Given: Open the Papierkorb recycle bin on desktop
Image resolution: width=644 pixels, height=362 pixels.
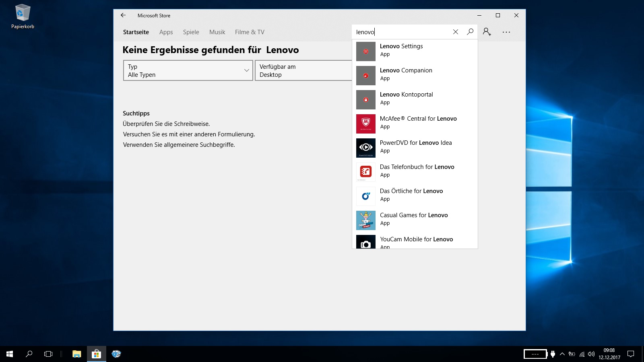Looking at the screenshot, I should tap(23, 17).
